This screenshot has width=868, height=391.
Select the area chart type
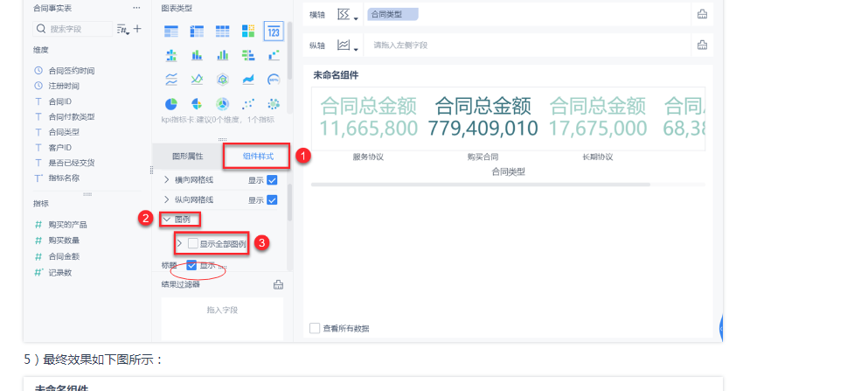[248, 80]
